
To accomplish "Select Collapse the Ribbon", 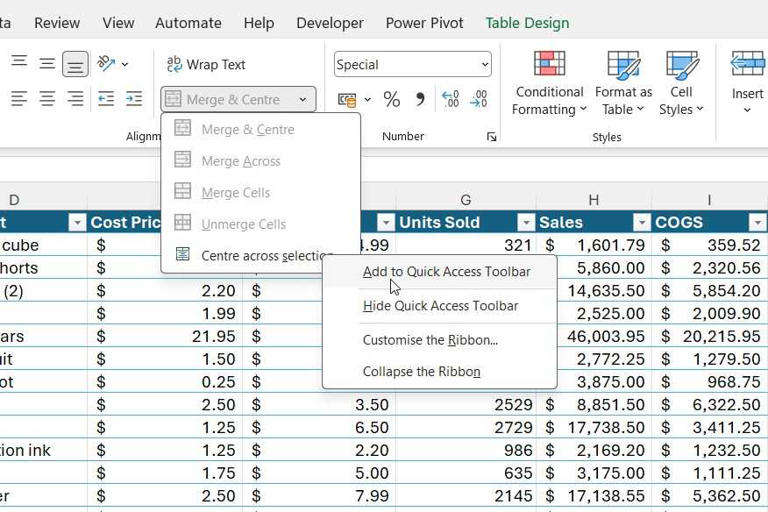I will 439,371.
